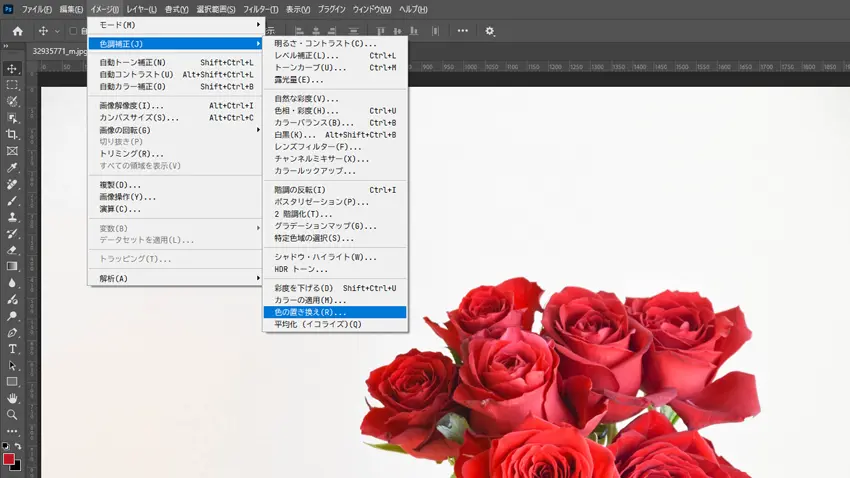Open the フィルター(T) menu
Image resolution: width=850 pixels, height=478 pixels.
tap(261, 9)
